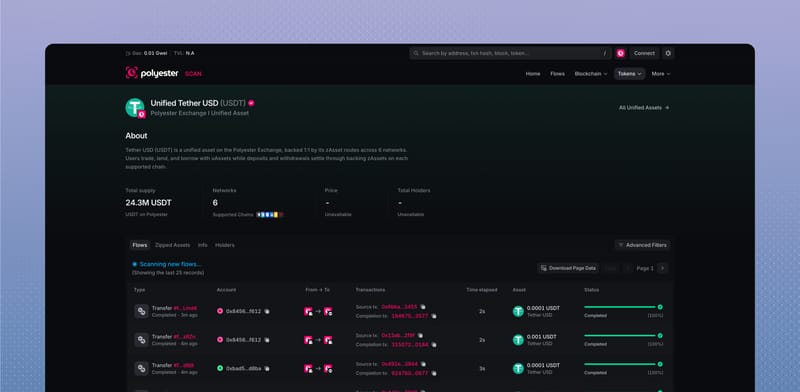
Task: Click the verified badge next to Unified Tether USD
Action: click(x=251, y=103)
